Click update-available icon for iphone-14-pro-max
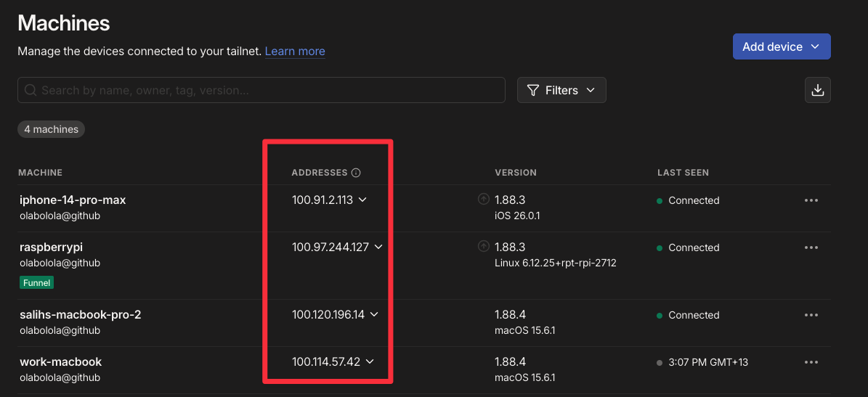Screen dimensions: 868x397 (483, 199)
